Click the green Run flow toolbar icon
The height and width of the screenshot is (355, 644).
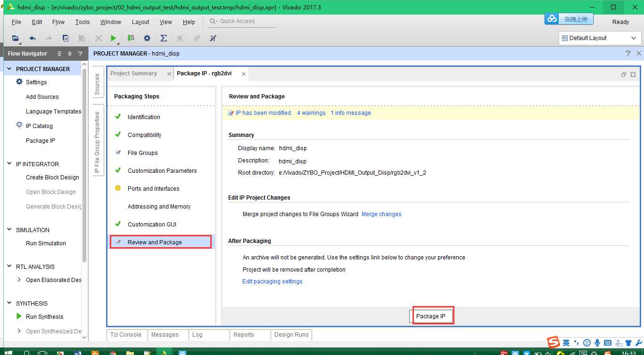click(113, 38)
